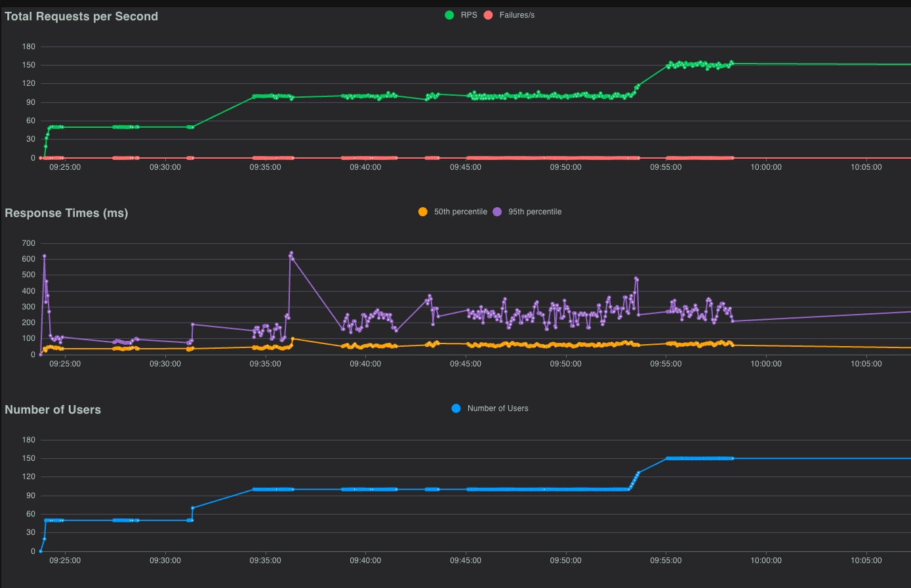
Task: Toggle the Number of Users legend label
Action: click(498, 408)
